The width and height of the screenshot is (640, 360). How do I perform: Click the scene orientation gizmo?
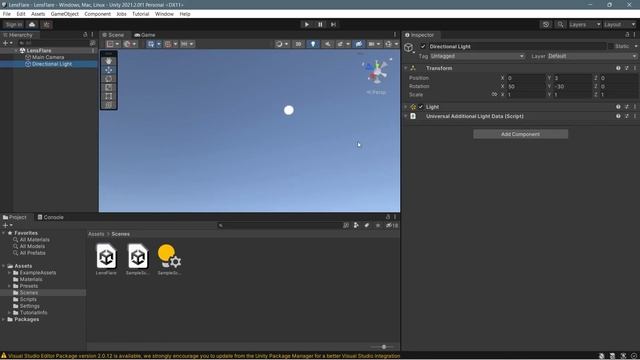(377, 71)
